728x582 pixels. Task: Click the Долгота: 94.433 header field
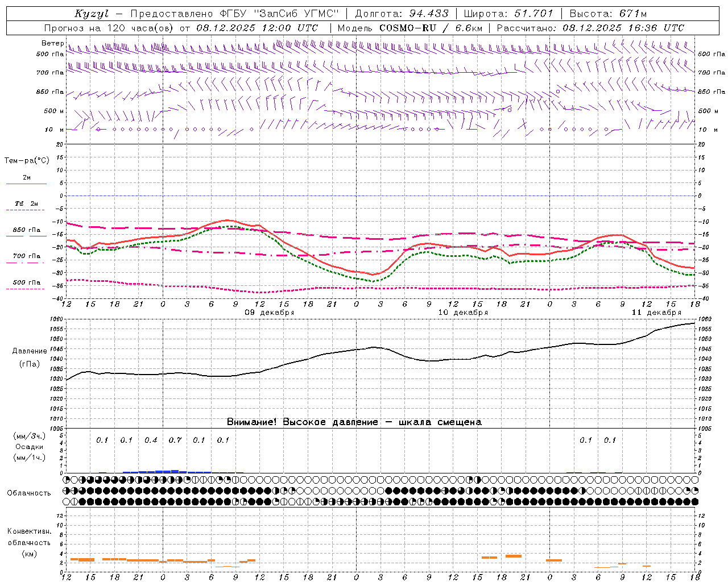point(402,14)
